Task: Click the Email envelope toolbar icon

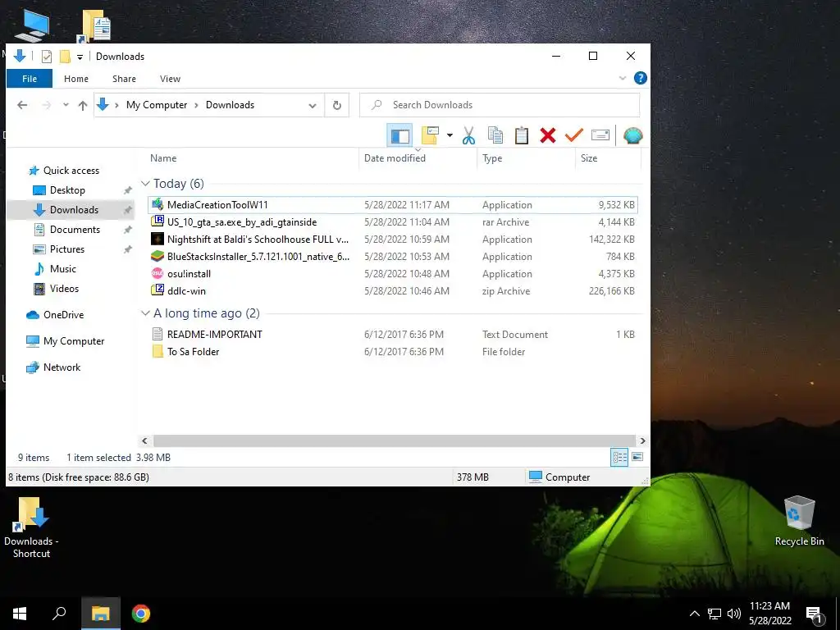Action: pyautogui.click(x=600, y=135)
